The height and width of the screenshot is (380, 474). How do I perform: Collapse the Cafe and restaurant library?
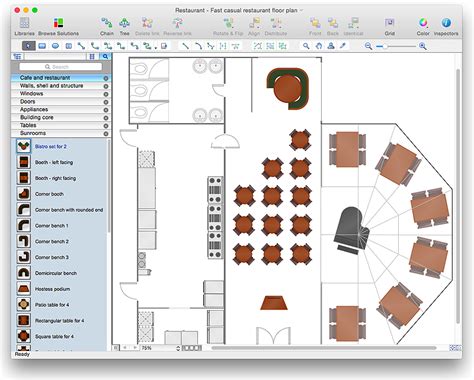106,78
